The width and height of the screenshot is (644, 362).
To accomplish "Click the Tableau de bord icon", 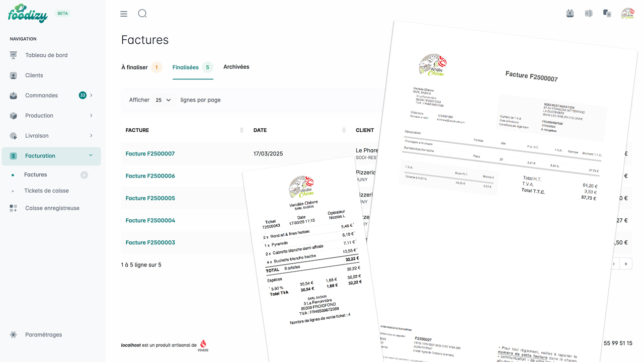I will tap(14, 55).
